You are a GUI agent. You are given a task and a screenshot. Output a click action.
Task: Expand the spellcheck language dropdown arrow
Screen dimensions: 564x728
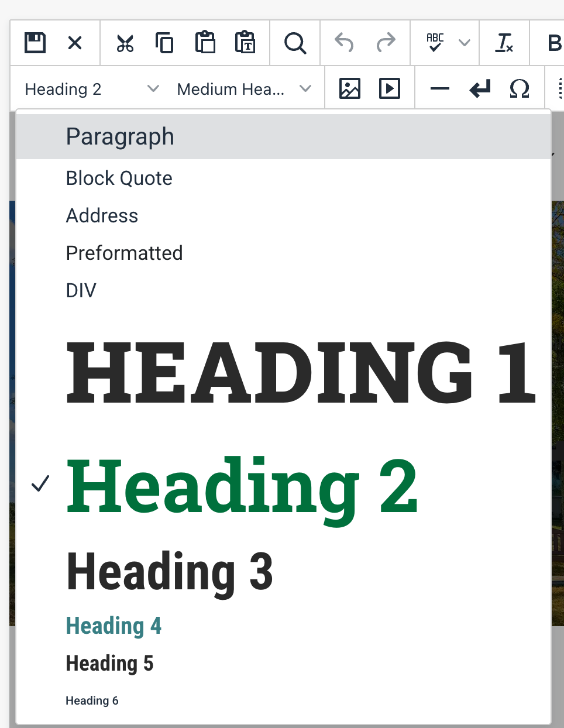465,43
